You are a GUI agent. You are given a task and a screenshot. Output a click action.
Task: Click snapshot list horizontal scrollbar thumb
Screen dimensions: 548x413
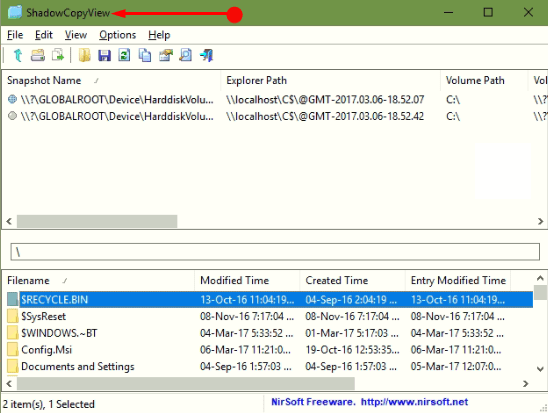[x=97, y=221]
